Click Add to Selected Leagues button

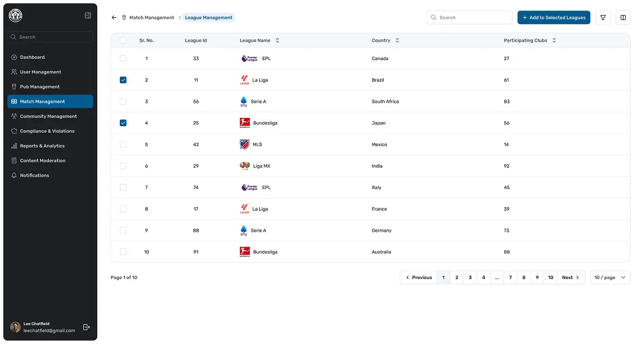pos(554,18)
